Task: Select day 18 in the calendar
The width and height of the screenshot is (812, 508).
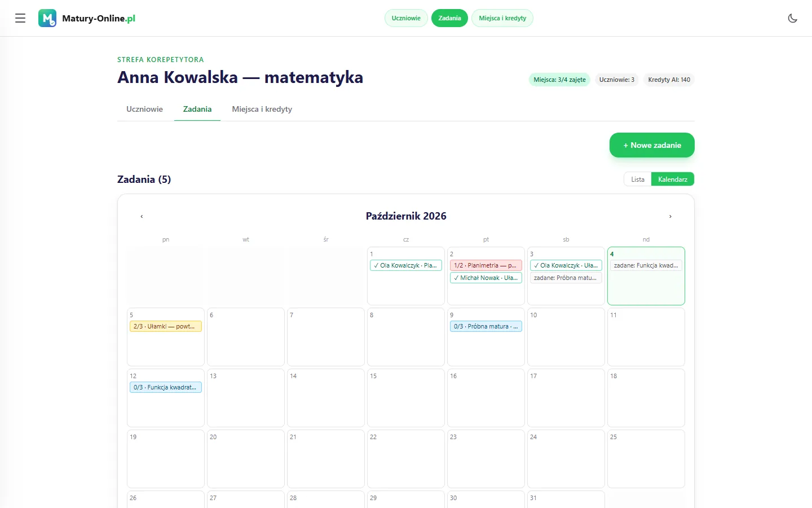Action: tap(646, 398)
